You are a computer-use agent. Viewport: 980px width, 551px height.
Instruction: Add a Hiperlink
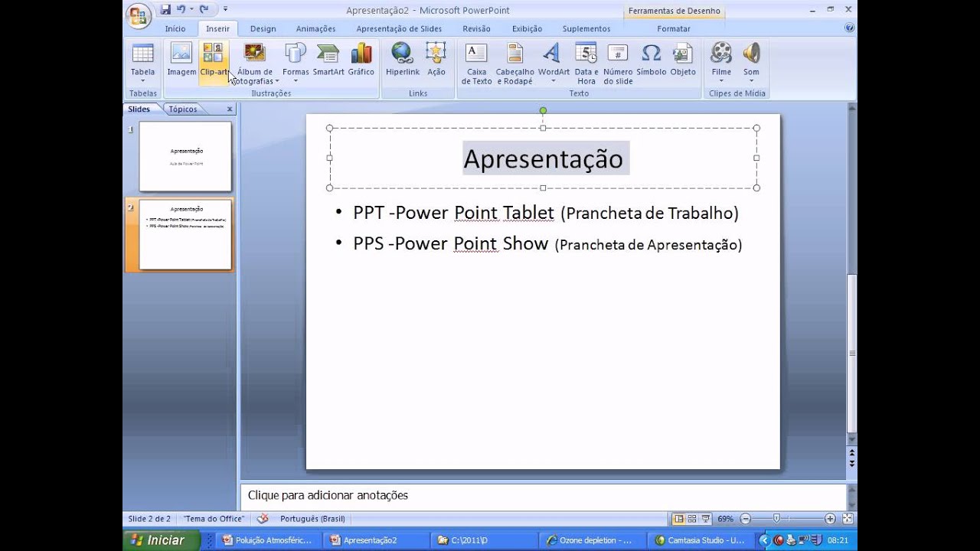pyautogui.click(x=403, y=60)
